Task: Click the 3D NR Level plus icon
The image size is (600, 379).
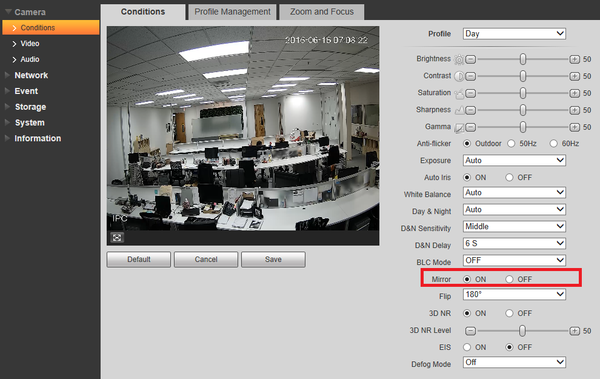Action: point(574,331)
